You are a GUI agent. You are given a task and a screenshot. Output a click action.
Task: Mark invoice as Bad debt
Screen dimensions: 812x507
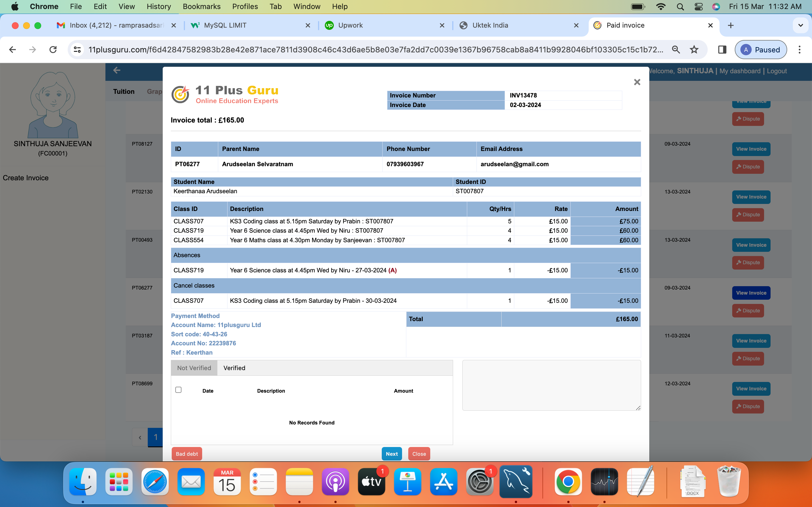click(x=187, y=454)
